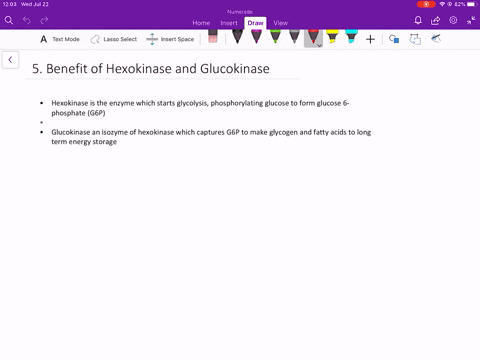This screenshot has height=360, width=480.
Task: Click the empty middle bullet line
Action: [x=42, y=122]
